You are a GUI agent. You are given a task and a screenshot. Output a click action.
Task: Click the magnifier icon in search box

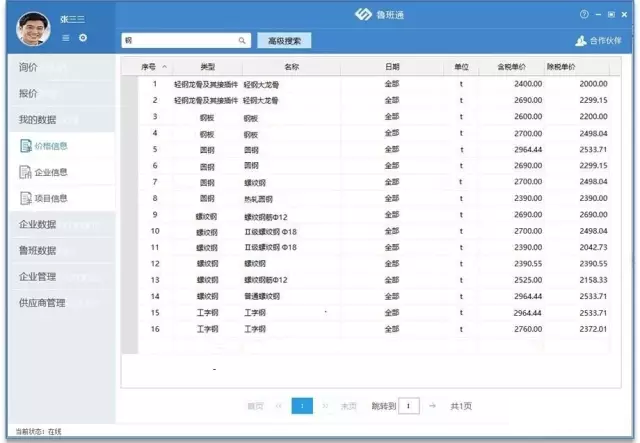tap(242, 41)
